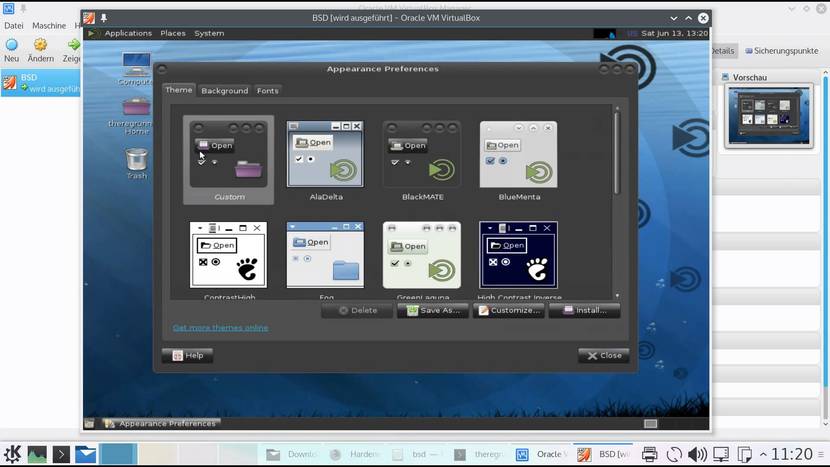Click the update/sync tray icon
This screenshot has height=467, width=830.
674,454
